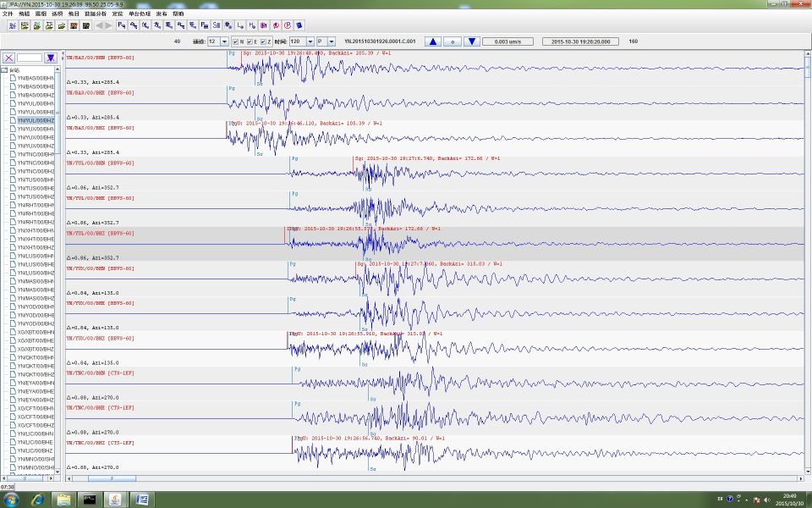812x508 pixels.
Task: Open the time dropdown showing 120
Action: pos(300,41)
